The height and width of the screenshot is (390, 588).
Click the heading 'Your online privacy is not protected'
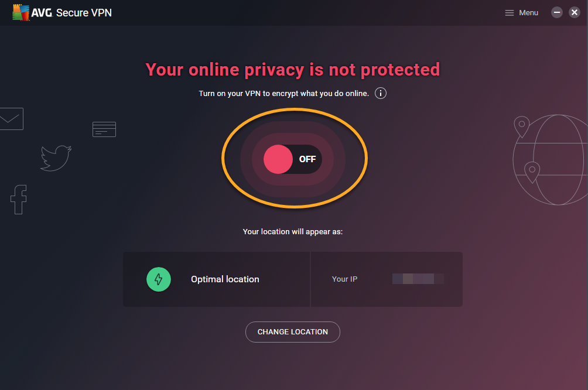coord(292,69)
